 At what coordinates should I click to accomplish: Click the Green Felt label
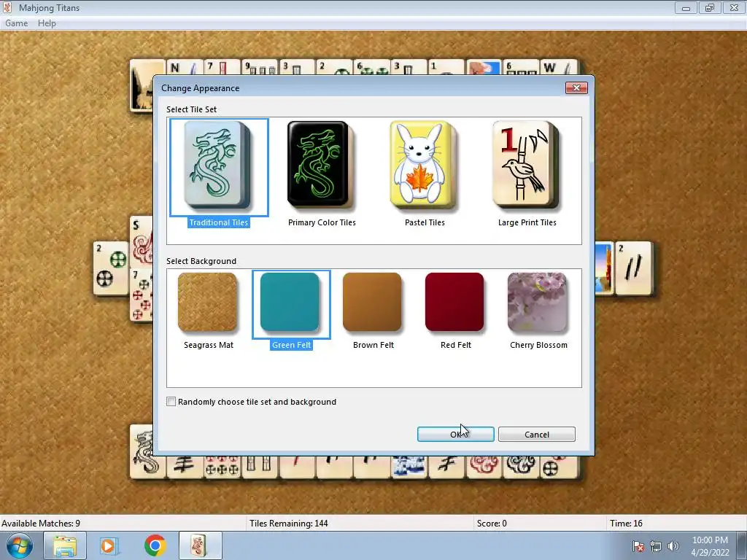coord(292,345)
